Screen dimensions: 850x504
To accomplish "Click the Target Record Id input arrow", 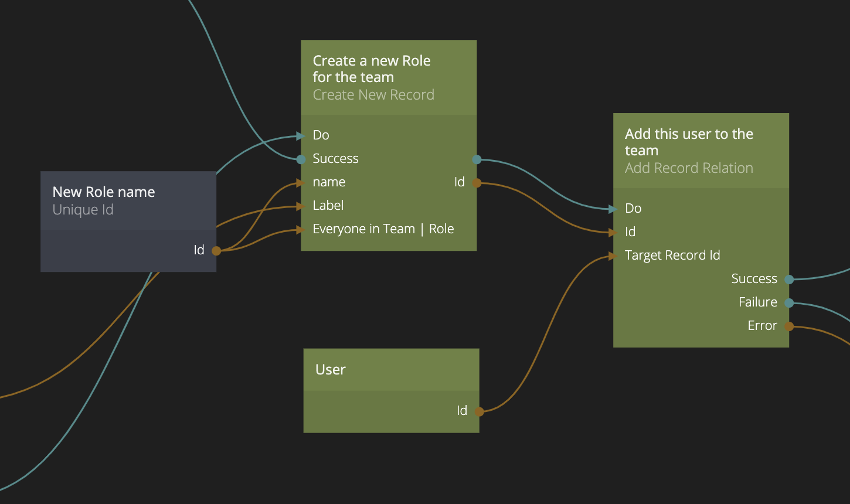I will pyautogui.click(x=613, y=256).
